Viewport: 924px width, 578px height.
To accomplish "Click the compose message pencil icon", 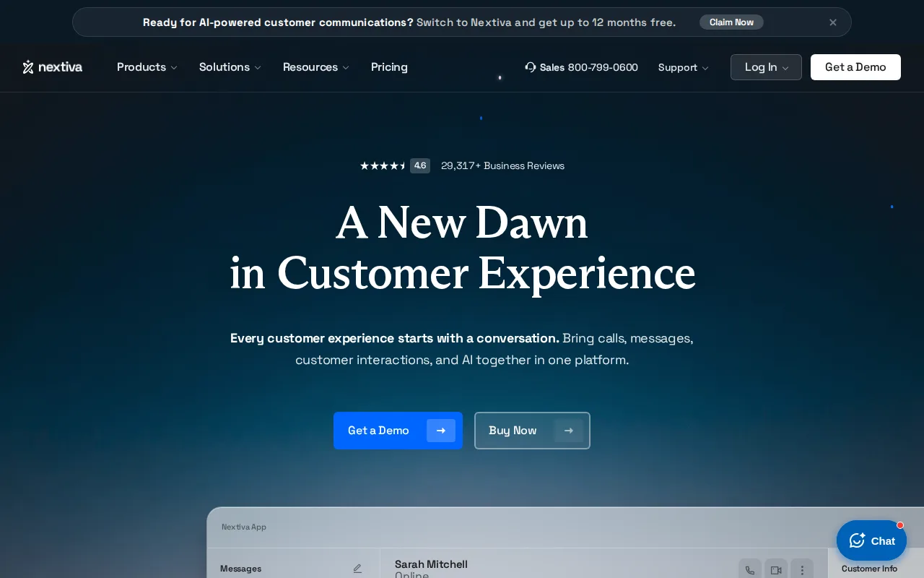I will point(357,569).
